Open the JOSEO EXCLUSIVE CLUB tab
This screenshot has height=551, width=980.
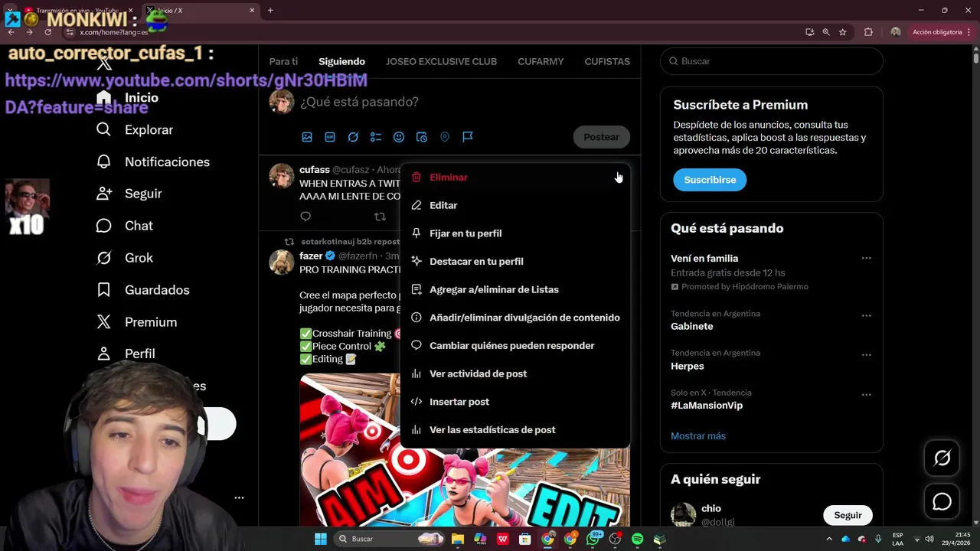click(x=441, y=61)
